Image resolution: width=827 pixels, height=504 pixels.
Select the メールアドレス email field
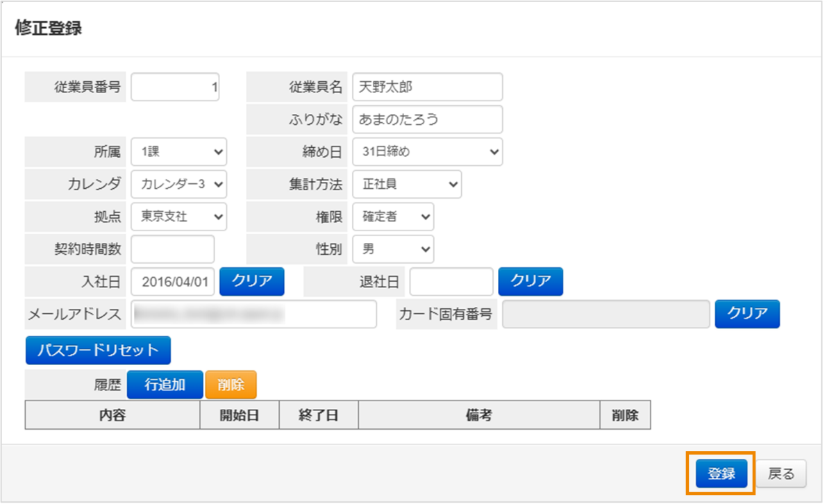pyautogui.click(x=252, y=314)
